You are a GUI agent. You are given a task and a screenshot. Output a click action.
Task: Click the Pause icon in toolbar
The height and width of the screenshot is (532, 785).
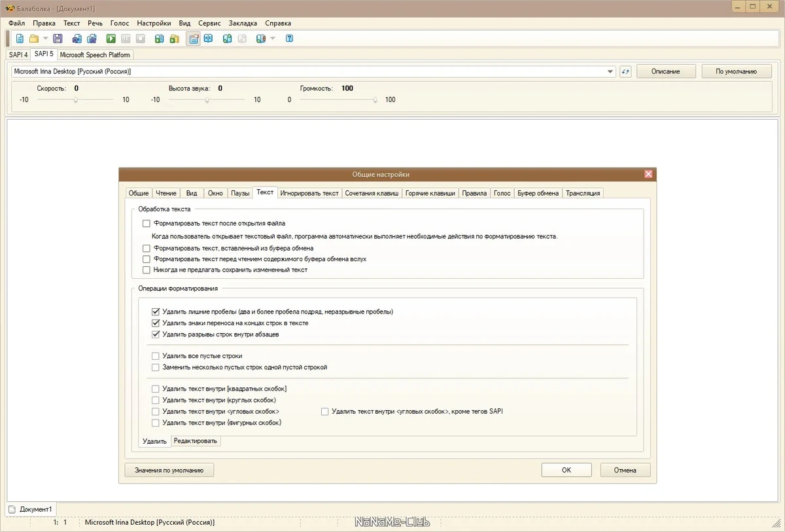click(x=126, y=39)
